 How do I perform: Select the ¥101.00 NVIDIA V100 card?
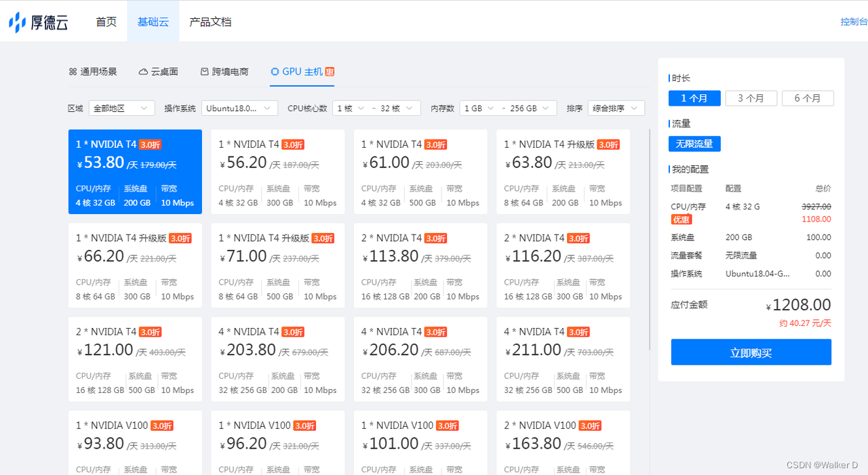[420, 442]
